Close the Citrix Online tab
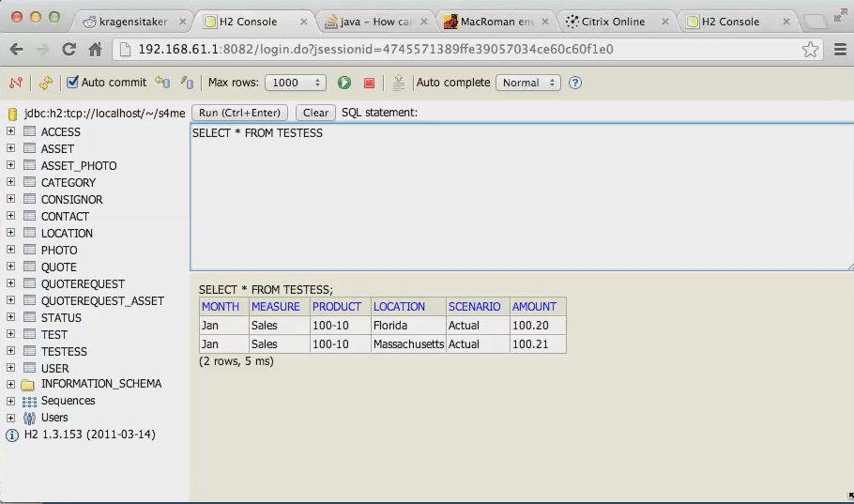This screenshot has width=854, height=504. pyautogui.click(x=664, y=22)
